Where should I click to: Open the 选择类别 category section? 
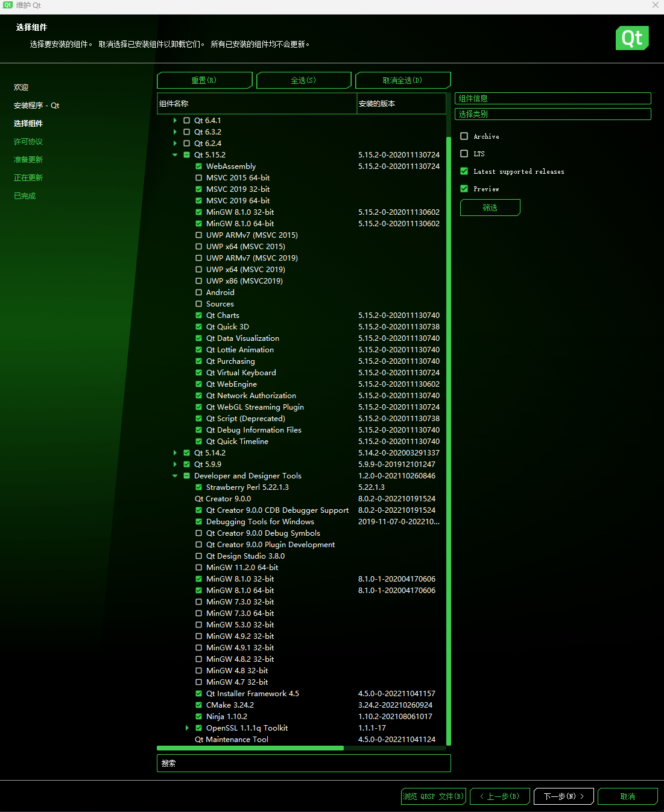tap(553, 114)
